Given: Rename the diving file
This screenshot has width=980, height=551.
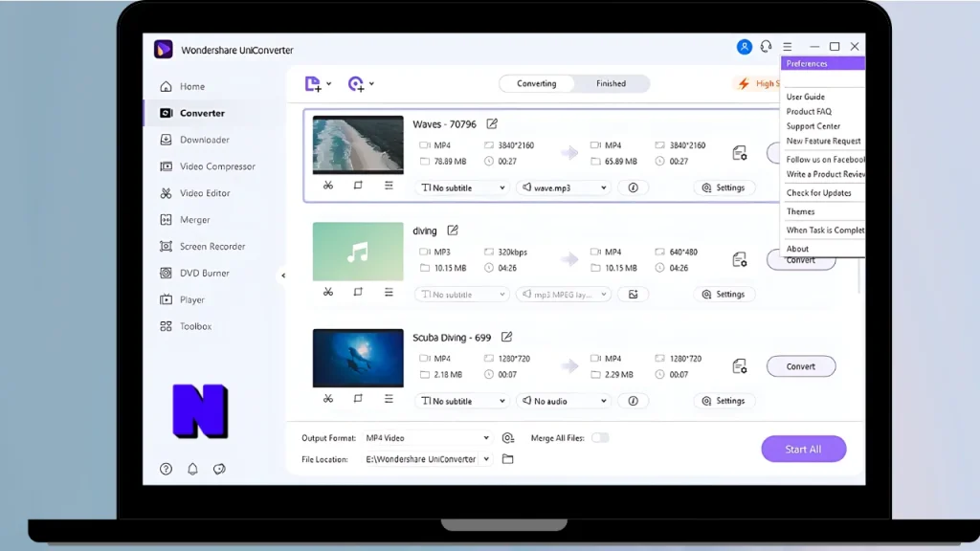Looking at the screenshot, I should 453,231.
